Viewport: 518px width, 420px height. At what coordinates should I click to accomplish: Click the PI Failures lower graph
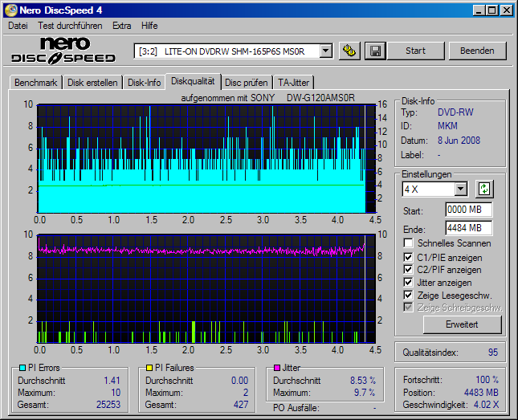[206, 289]
